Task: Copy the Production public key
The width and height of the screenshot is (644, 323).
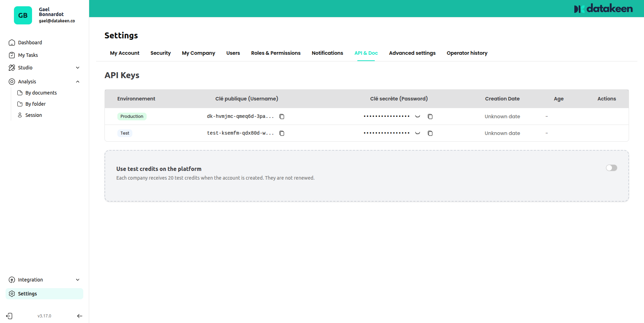Action: (x=282, y=116)
